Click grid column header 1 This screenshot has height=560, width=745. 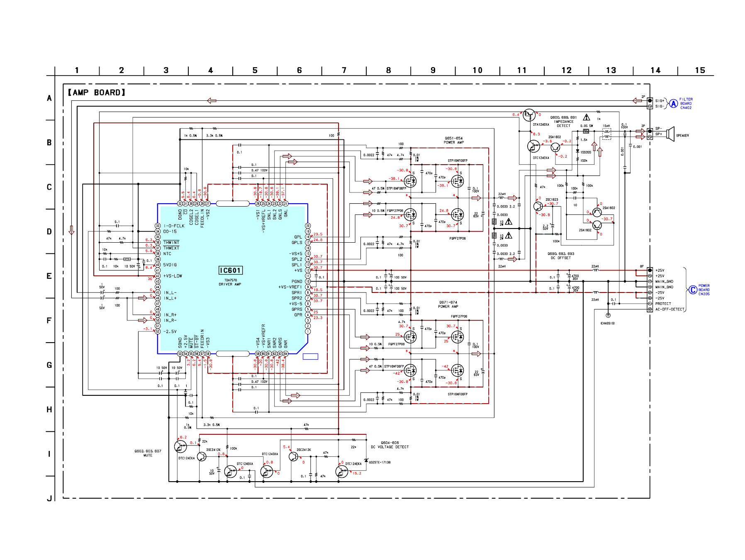click(77, 70)
